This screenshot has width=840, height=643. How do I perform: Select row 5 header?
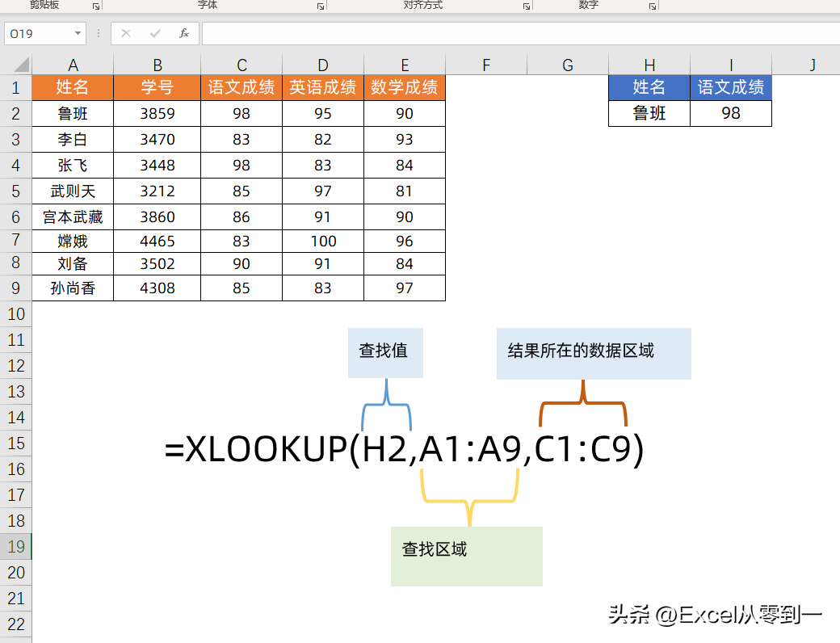pyautogui.click(x=15, y=191)
